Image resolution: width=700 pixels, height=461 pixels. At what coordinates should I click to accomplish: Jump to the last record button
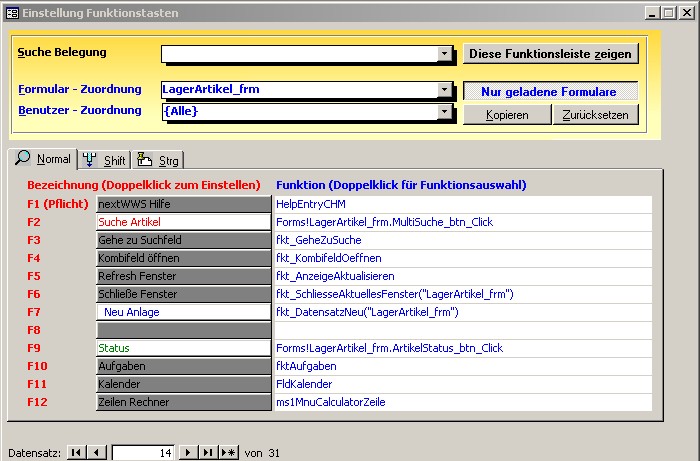coord(208,453)
